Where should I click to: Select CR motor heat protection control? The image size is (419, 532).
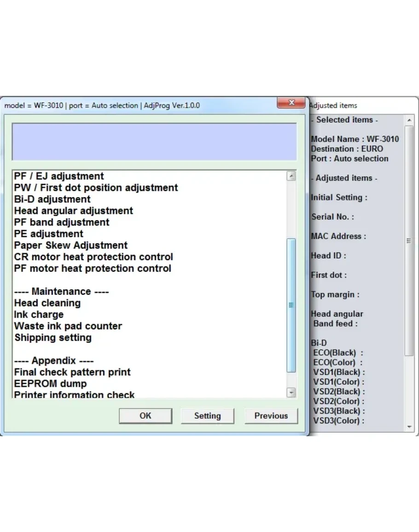(93, 257)
